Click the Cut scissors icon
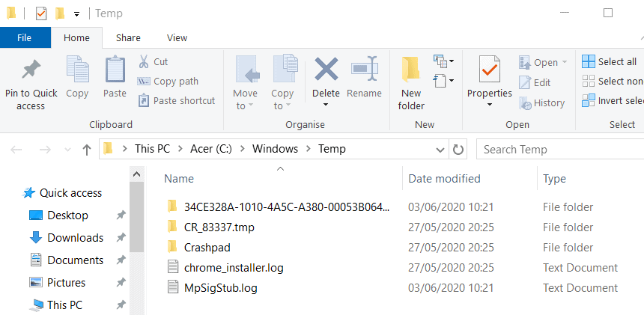The image size is (644, 315). coord(143,61)
